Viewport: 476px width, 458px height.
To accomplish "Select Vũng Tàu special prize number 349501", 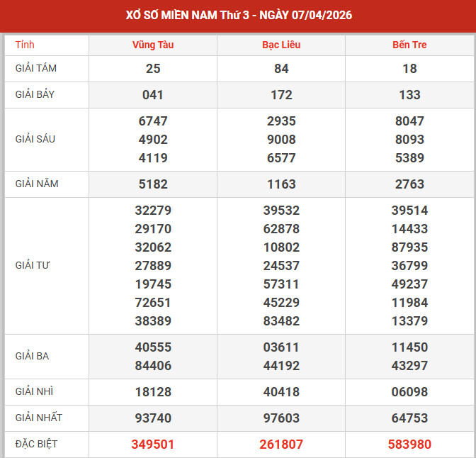I will pos(153,445).
